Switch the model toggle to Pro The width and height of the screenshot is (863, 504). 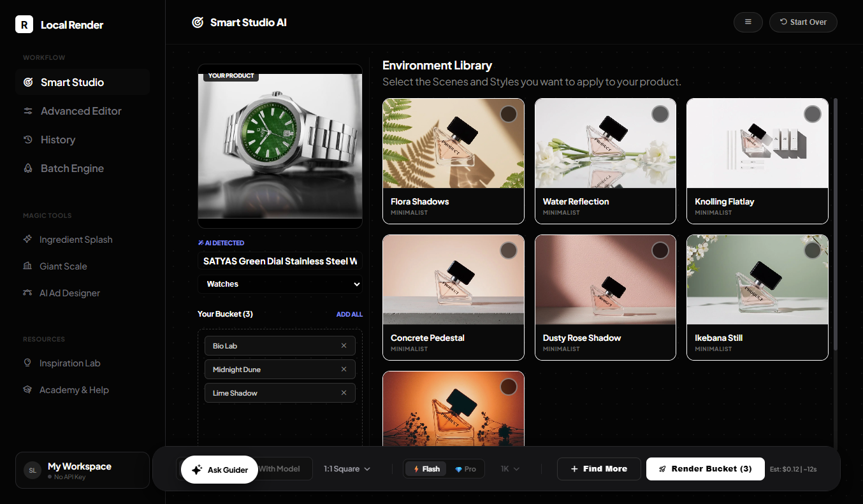[x=465, y=469]
